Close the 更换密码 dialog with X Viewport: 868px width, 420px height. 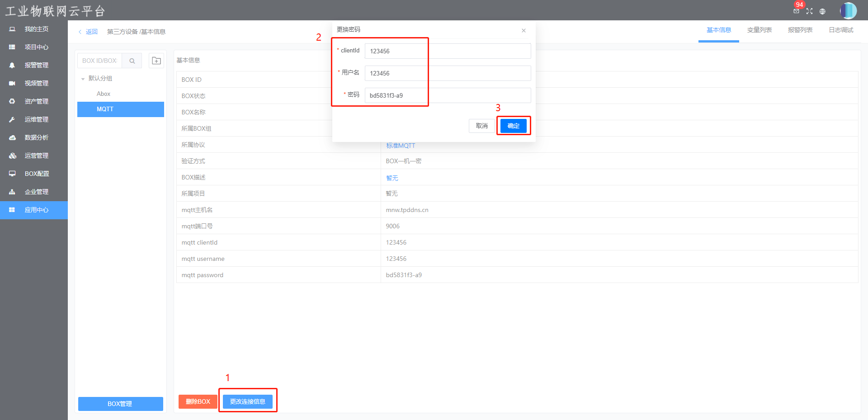pyautogui.click(x=524, y=30)
